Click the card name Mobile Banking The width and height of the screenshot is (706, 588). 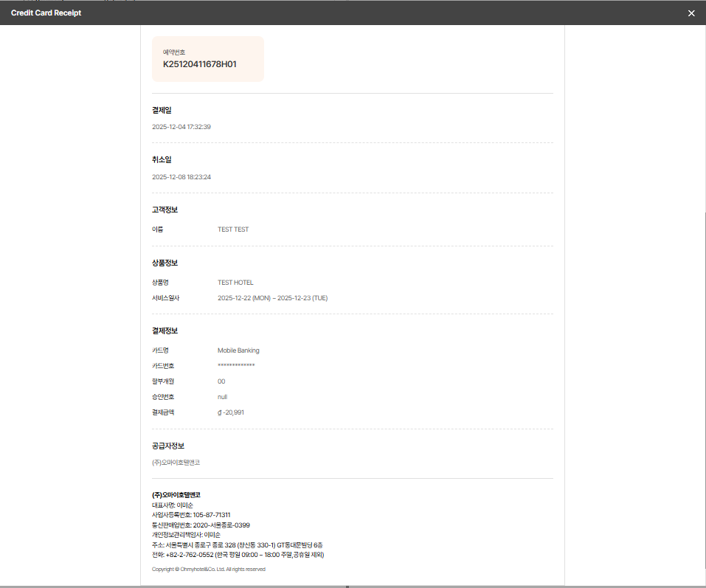coord(238,350)
